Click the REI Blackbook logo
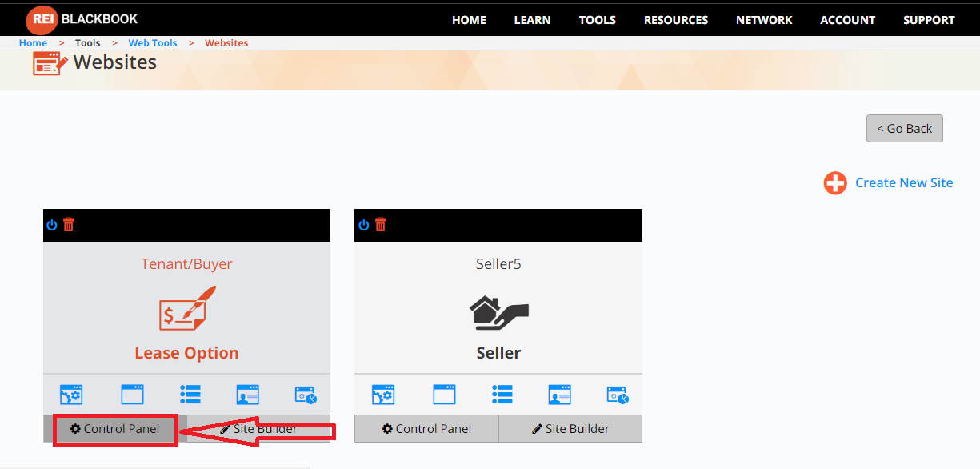The image size is (980, 469). click(x=82, y=19)
